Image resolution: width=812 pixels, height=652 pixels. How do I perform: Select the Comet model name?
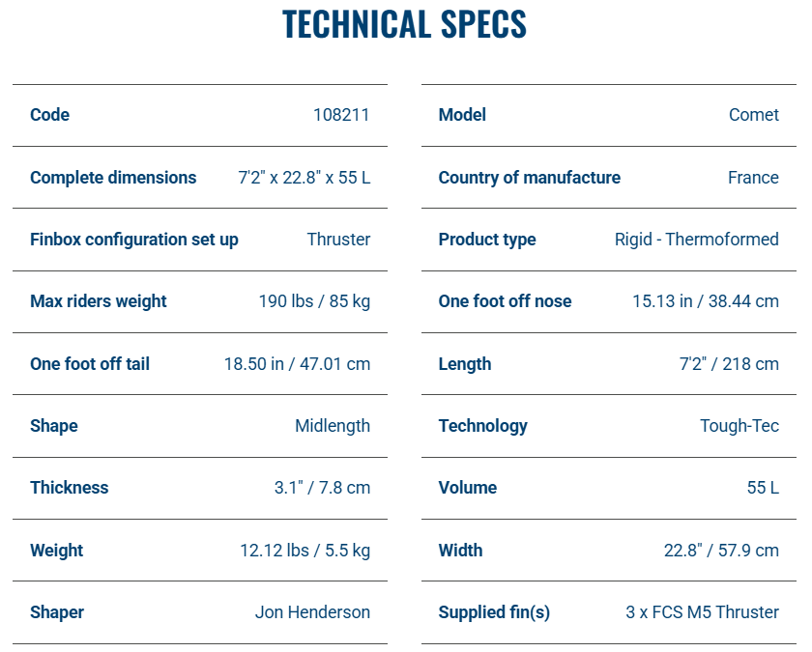pyautogui.click(x=753, y=115)
